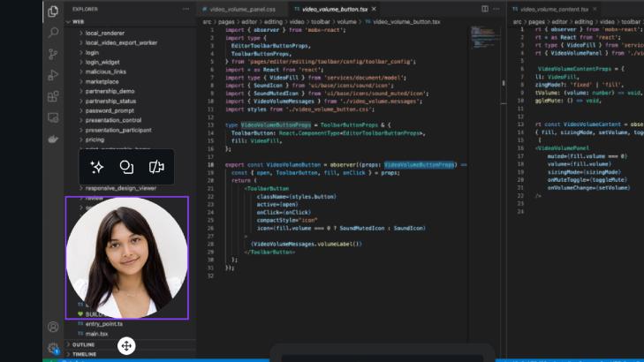Click the shape overlay icon in floating toolbar
The width and height of the screenshot is (644, 362).
126,167
